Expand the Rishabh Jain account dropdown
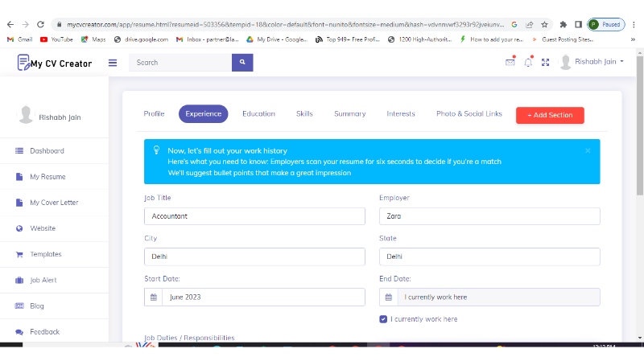This screenshot has width=644, height=361. (592, 62)
